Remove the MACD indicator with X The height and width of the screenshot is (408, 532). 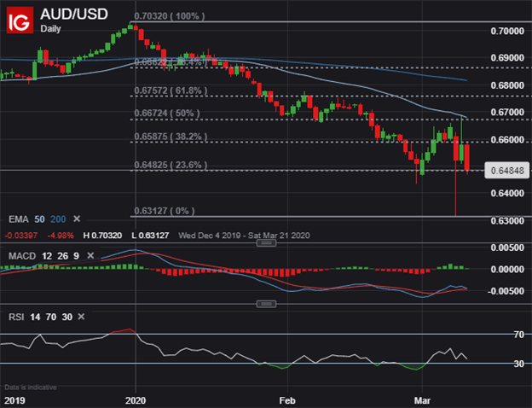click(90, 255)
